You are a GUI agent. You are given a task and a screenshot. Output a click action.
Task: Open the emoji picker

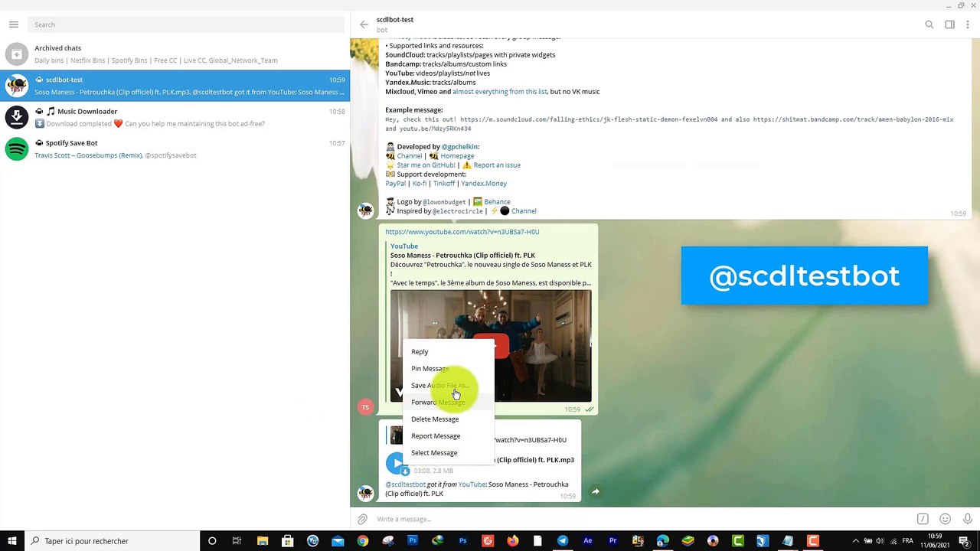point(946,519)
